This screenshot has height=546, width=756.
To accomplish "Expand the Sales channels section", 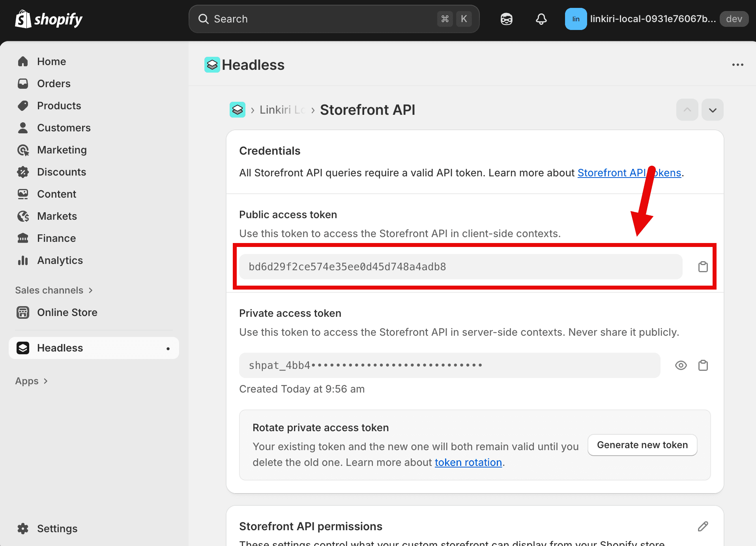I will click(54, 290).
